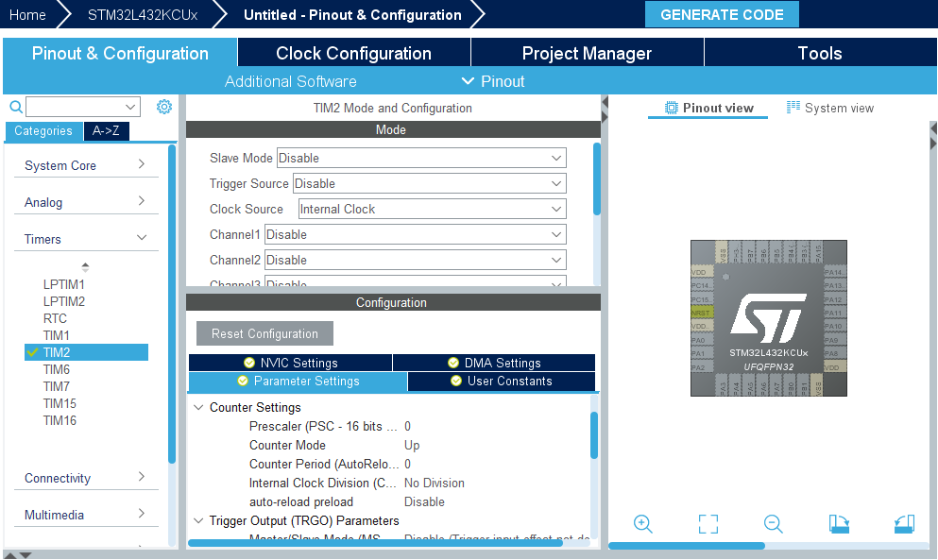Image resolution: width=938 pixels, height=560 pixels.
Task: Rotate the chip counterclockwise
Action: tap(903, 524)
